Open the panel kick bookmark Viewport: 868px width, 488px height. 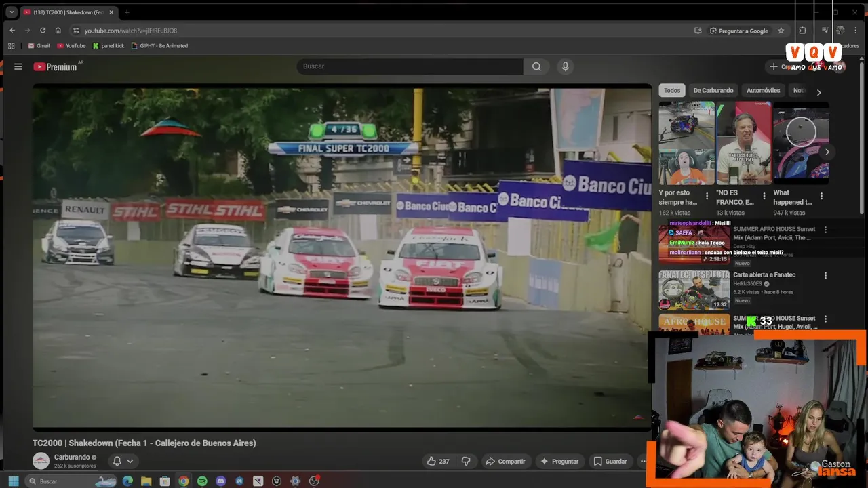[108, 46]
